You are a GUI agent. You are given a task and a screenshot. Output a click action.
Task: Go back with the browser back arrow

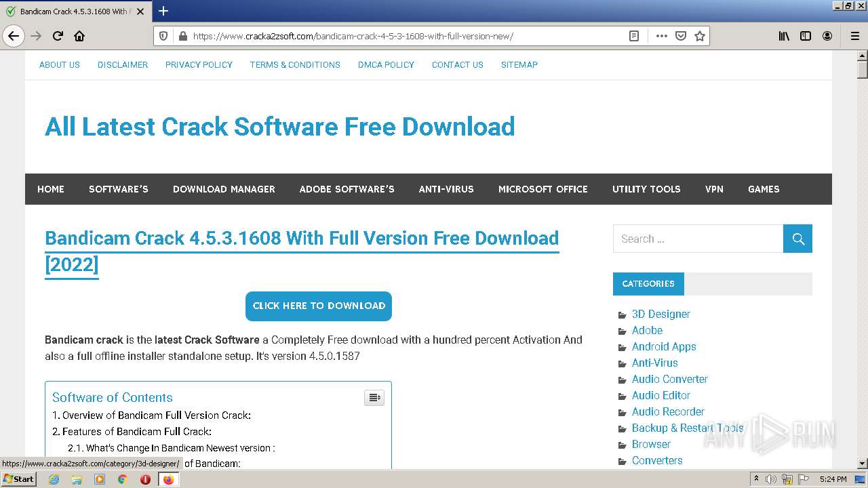pos(14,36)
